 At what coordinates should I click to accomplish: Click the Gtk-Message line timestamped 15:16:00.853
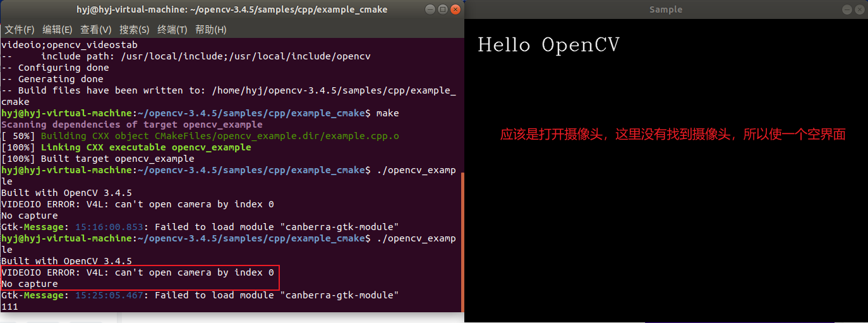200,227
